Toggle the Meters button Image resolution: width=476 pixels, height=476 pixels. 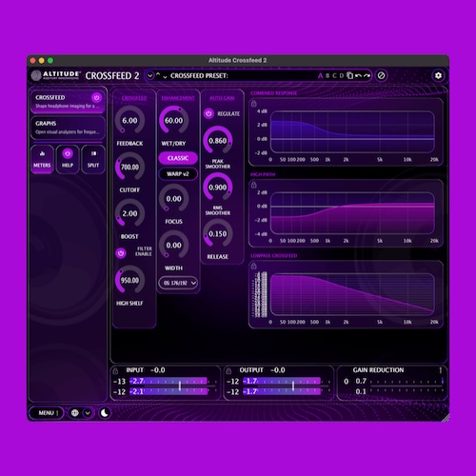[x=42, y=160]
